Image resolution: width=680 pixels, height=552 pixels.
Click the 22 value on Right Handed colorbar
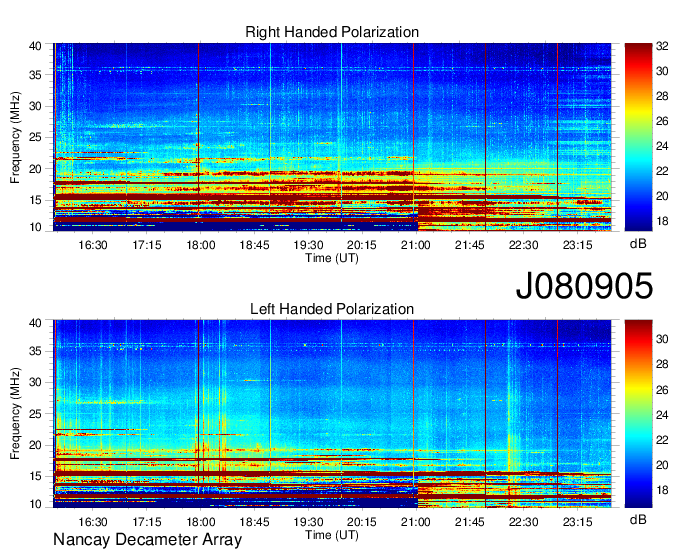pyautogui.click(x=662, y=171)
